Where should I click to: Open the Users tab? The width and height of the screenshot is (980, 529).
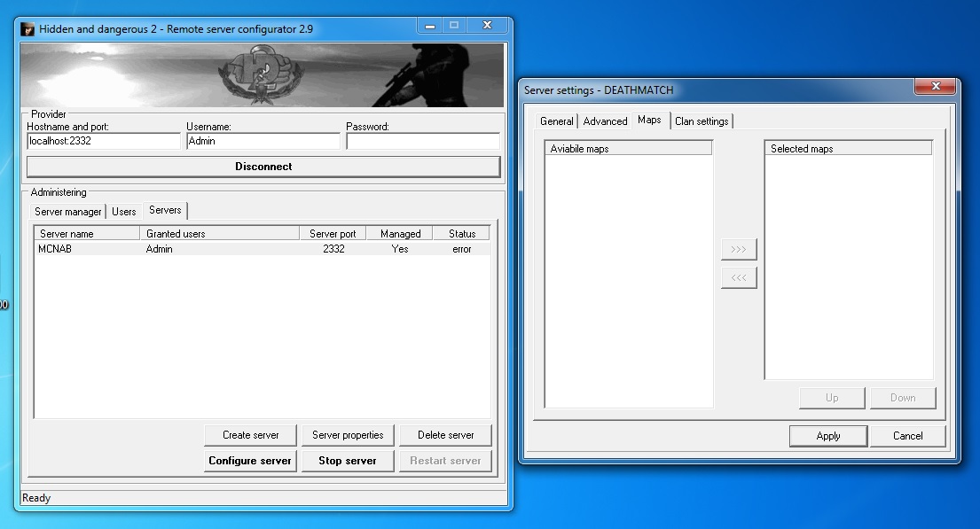coord(124,212)
